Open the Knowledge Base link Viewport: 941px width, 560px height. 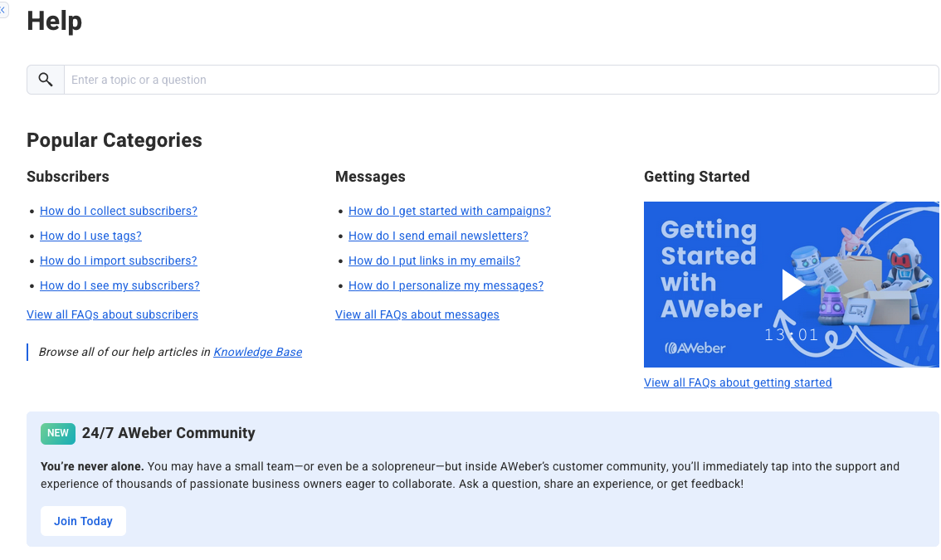(257, 352)
